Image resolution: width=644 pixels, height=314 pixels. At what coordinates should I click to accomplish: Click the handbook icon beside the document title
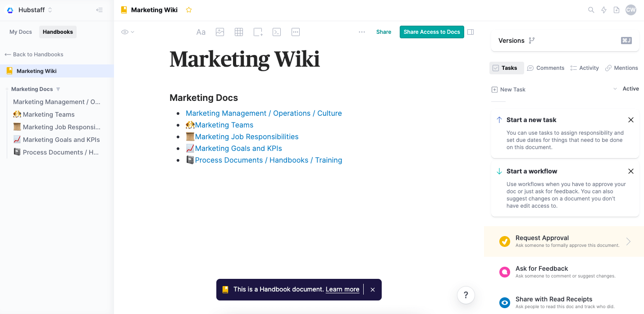pos(124,10)
